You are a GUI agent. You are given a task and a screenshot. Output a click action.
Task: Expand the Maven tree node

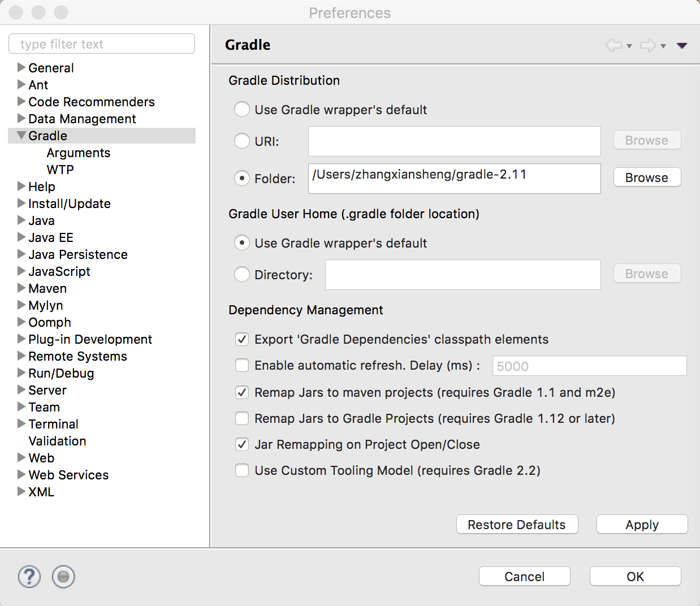coord(21,288)
